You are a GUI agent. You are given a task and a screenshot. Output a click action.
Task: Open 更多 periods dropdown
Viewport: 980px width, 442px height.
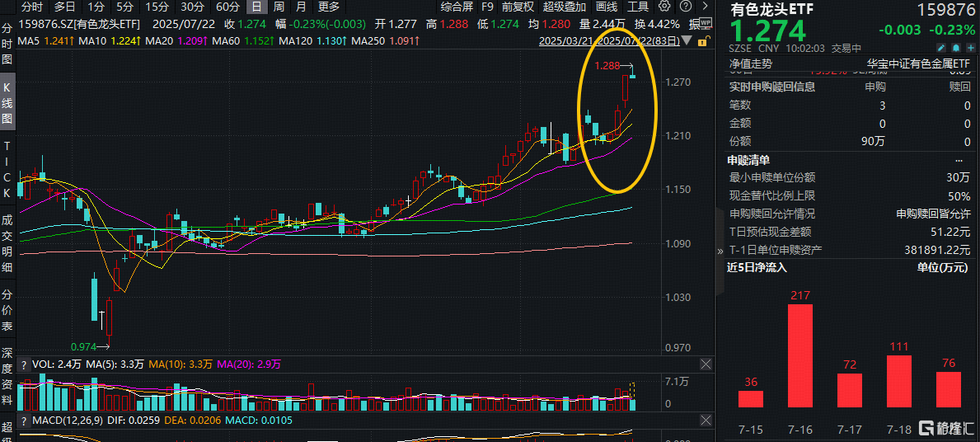pyautogui.click(x=329, y=7)
